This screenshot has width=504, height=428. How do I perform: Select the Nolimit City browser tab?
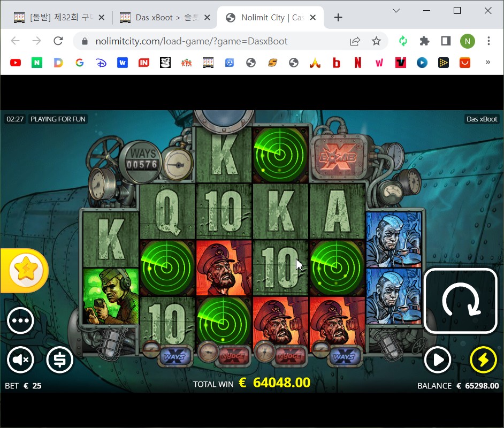271,17
